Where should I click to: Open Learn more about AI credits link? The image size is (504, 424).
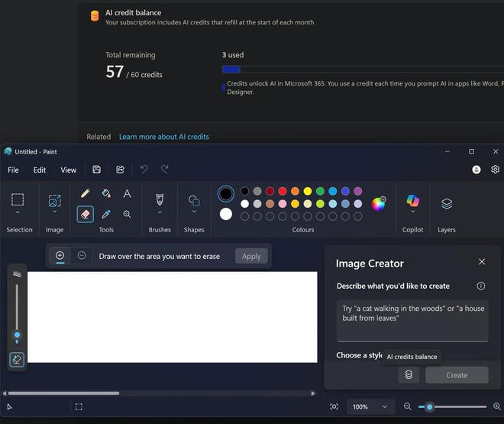164,137
